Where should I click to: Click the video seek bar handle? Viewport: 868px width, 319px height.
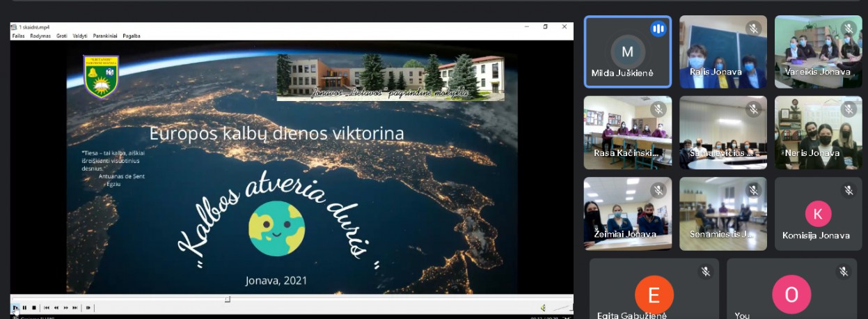[x=228, y=299]
